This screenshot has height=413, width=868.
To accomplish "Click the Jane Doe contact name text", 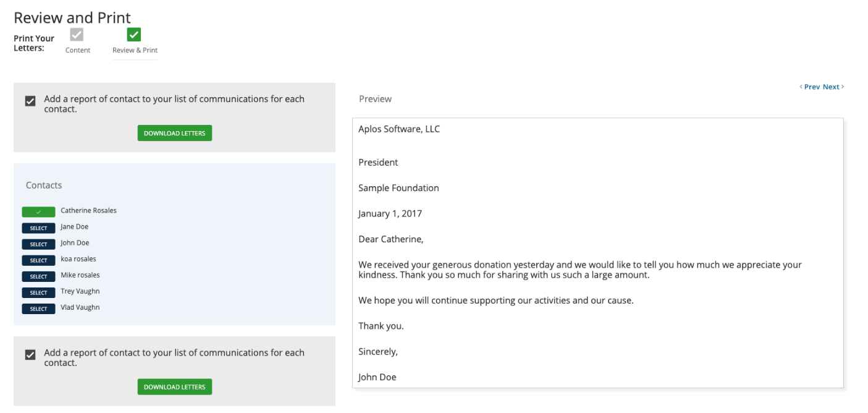I will point(75,227).
